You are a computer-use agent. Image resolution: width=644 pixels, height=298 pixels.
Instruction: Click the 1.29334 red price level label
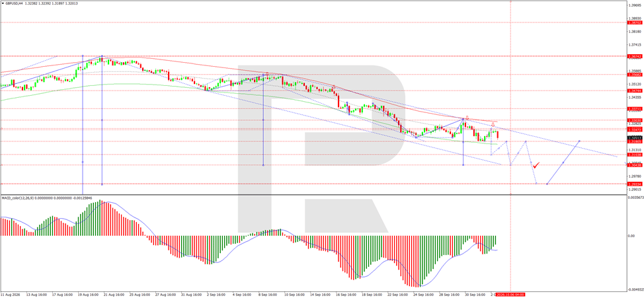click(x=635, y=184)
